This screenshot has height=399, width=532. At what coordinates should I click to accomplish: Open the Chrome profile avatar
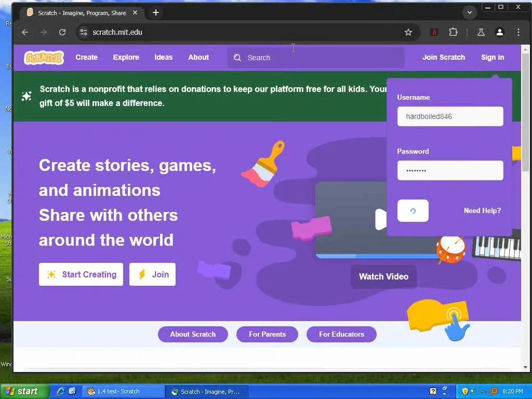(x=499, y=32)
